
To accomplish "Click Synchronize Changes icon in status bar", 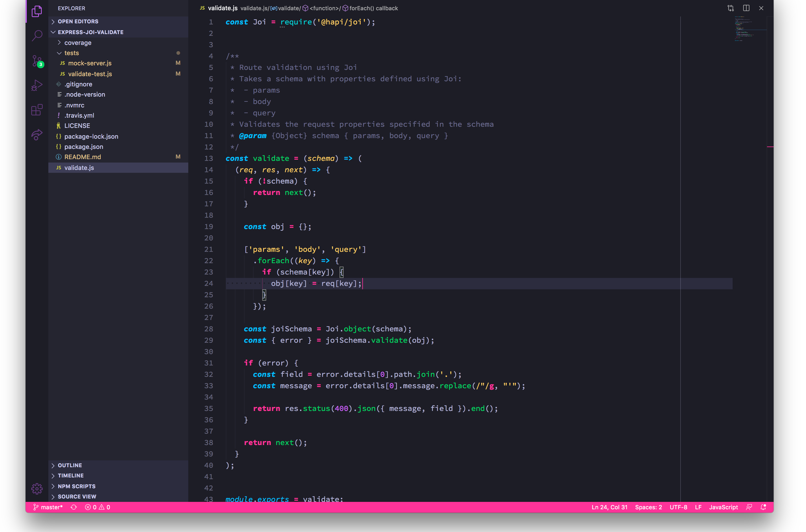I will (x=74, y=507).
